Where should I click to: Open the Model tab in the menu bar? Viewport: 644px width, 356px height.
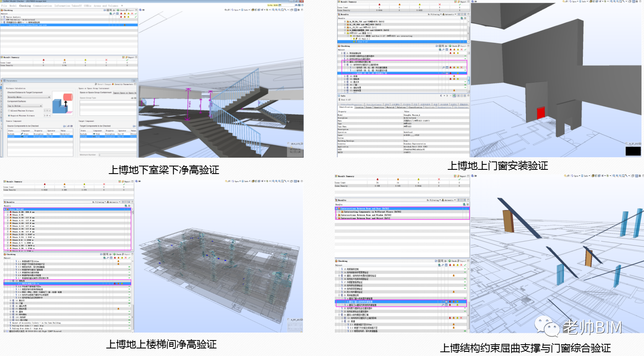coord(13,6)
